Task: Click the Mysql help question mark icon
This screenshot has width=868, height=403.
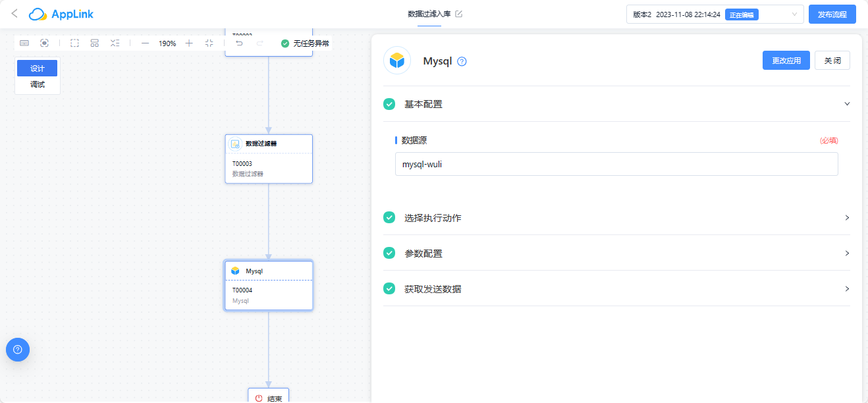Action: tap(462, 61)
